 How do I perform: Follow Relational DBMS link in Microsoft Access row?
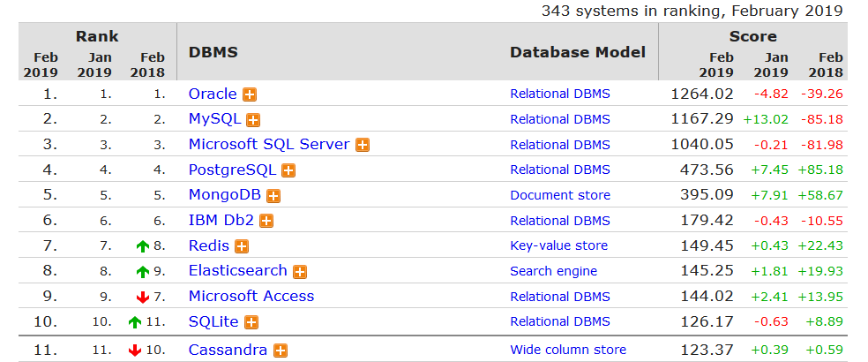pos(560,298)
